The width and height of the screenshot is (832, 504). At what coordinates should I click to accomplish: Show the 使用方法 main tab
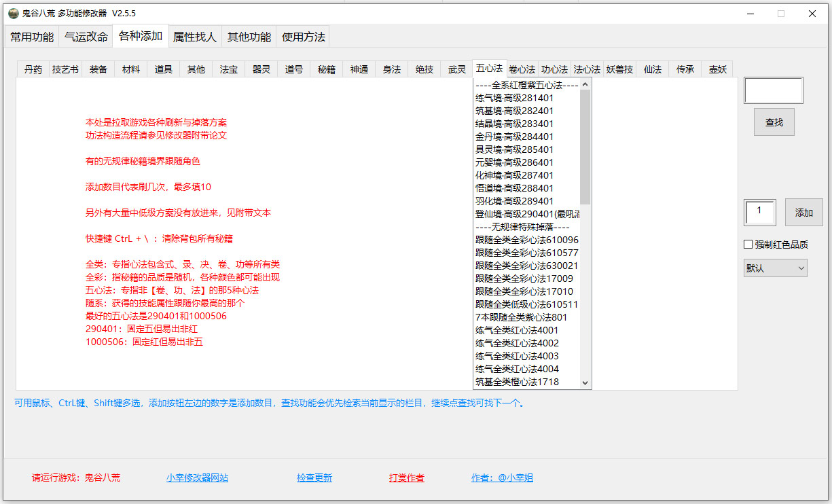pos(304,37)
